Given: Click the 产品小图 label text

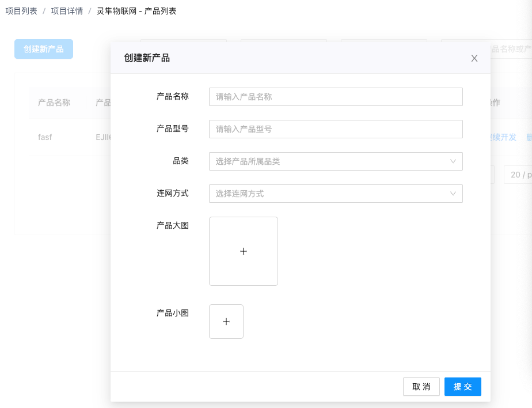Looking at the screenshot, I should click(172, 313).
